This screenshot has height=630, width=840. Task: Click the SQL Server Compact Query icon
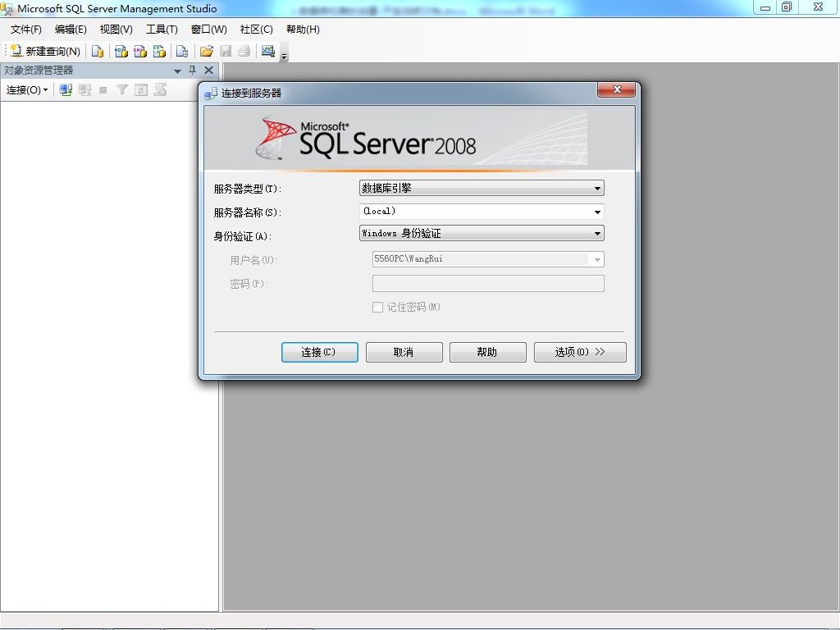pyautogui.click(x=182, y=51)
